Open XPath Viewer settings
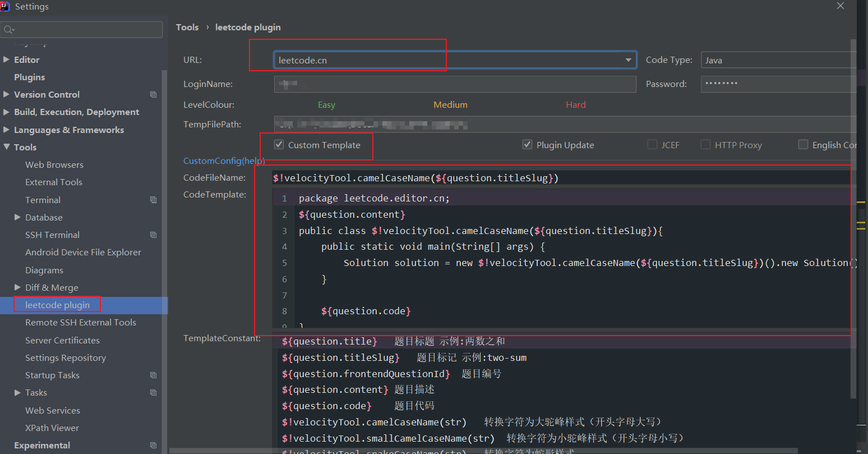Viewport: 868px width, 454px height. coord(52,428)
